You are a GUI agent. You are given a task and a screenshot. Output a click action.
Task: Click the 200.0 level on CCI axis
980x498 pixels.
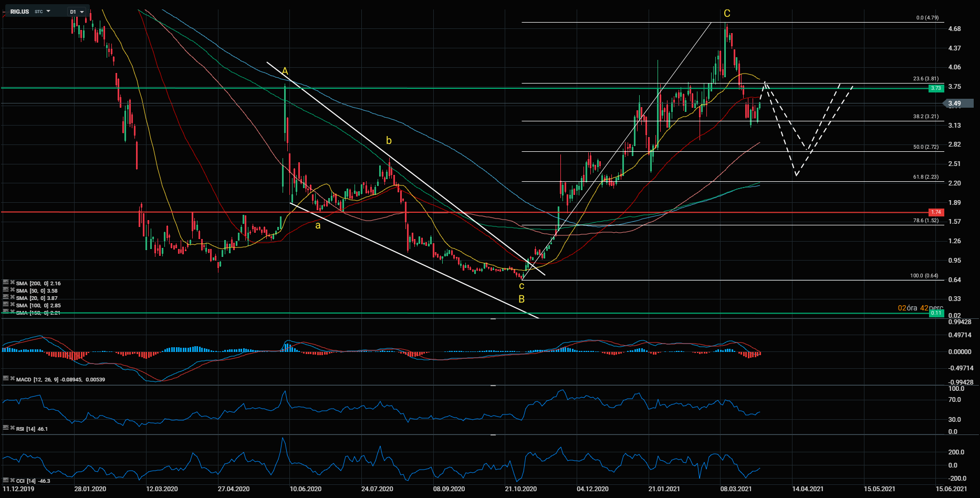point(956,452)
